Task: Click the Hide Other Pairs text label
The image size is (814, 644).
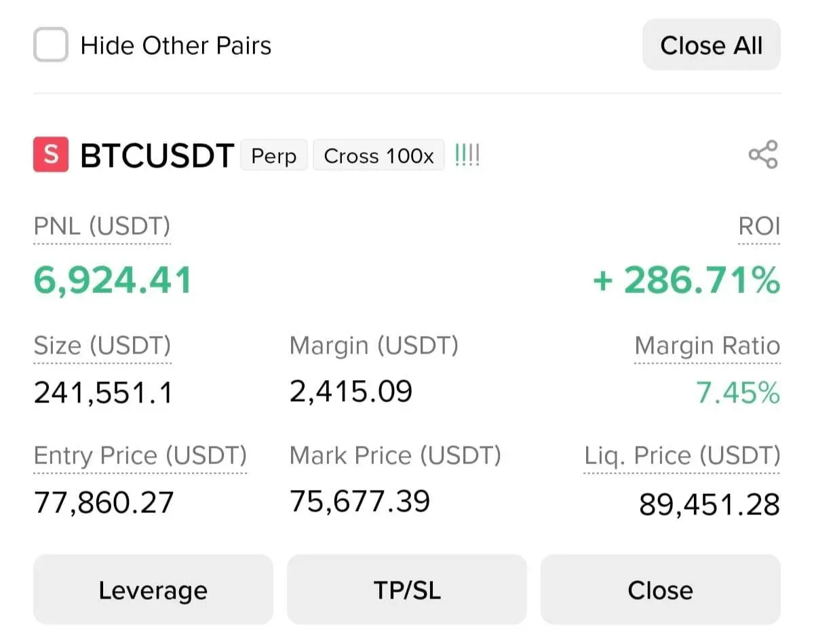Action: click(x=176, y=45)
